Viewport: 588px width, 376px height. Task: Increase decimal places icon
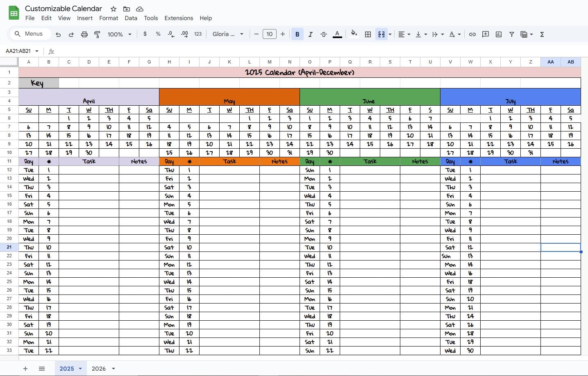click(184, 34)
